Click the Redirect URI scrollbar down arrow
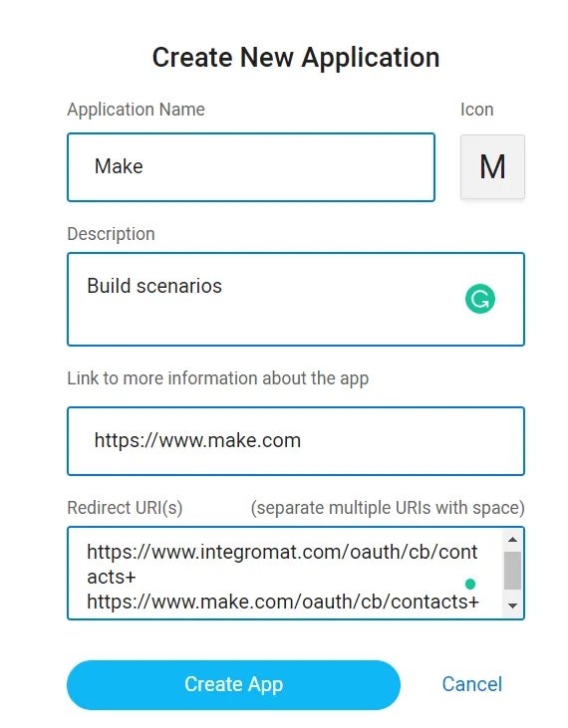The height and width of the screenshot is (728, 568). [x=512, y=606]
